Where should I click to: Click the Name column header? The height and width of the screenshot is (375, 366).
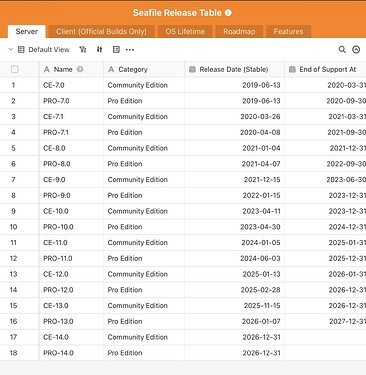coord(71,69)
